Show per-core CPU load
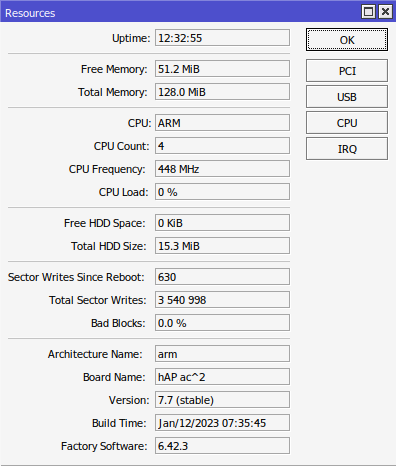This screenshot has height=466, width=396. (347, 123)
